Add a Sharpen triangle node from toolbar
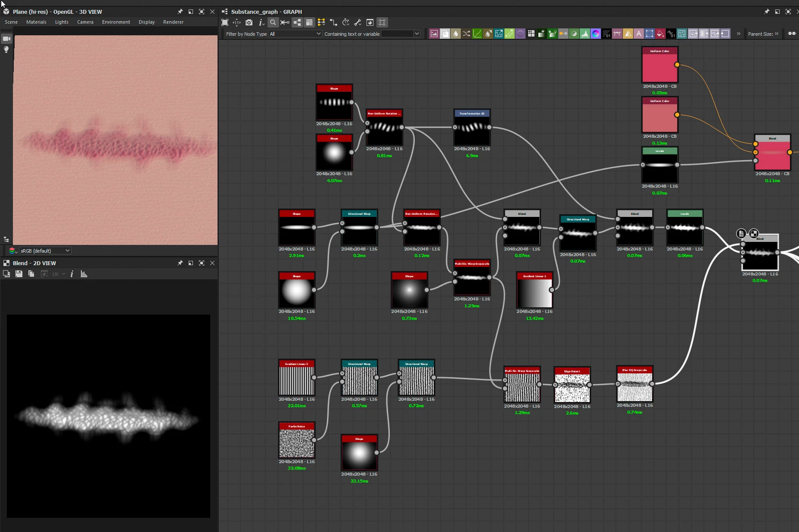799x532 pixels. coord(628,34)
